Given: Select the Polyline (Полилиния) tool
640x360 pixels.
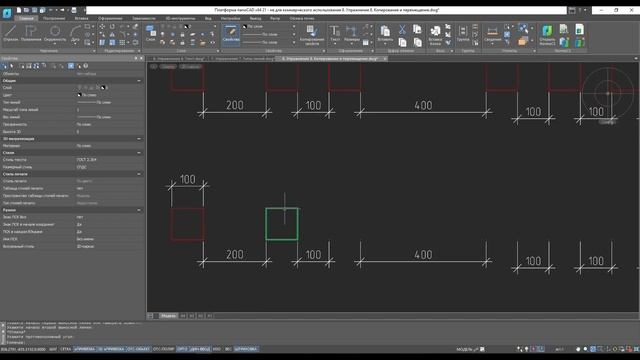Looking at the screenshot, I should coord(31,33).
